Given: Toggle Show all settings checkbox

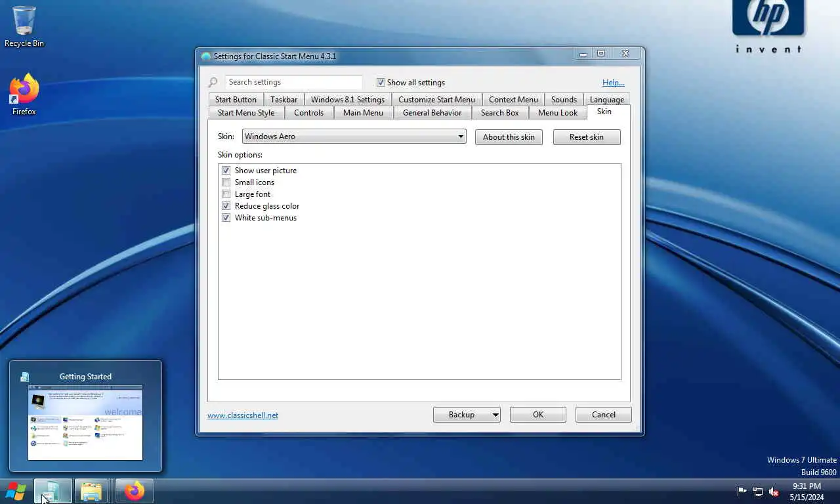Looking at the screenshot, I should (x=381, y=83).
